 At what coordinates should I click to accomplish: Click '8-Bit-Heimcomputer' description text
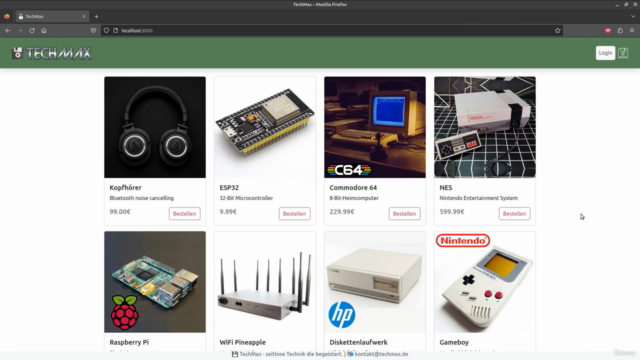[354, 198]
